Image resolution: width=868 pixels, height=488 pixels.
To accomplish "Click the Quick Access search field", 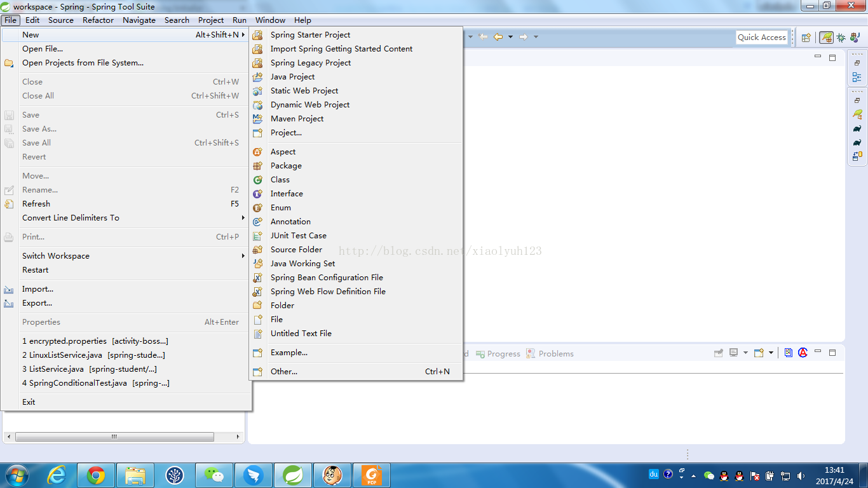I will (762, 37).
